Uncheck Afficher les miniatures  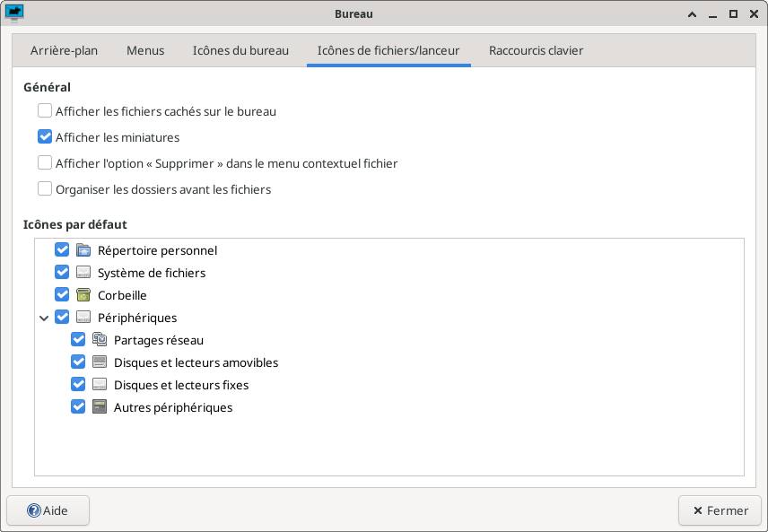45,137
